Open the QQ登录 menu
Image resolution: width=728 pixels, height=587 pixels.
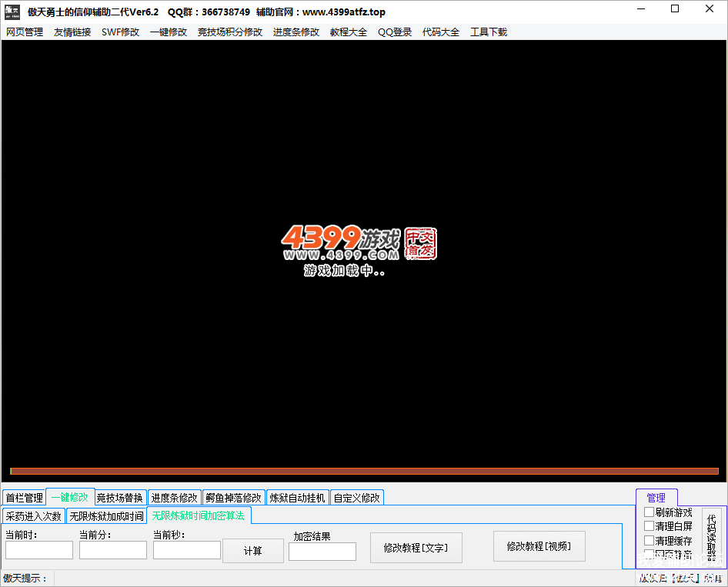(395, 32)
